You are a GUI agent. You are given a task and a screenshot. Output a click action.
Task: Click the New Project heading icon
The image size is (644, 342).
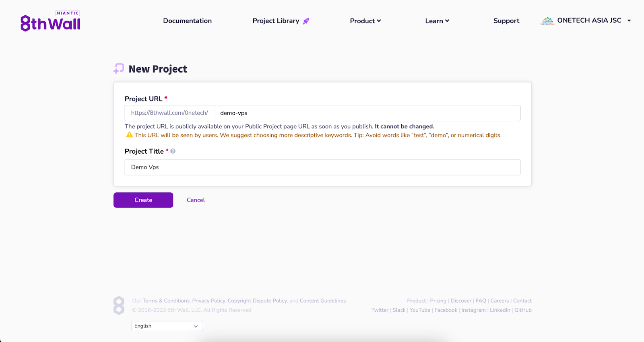tap(119, 69)
